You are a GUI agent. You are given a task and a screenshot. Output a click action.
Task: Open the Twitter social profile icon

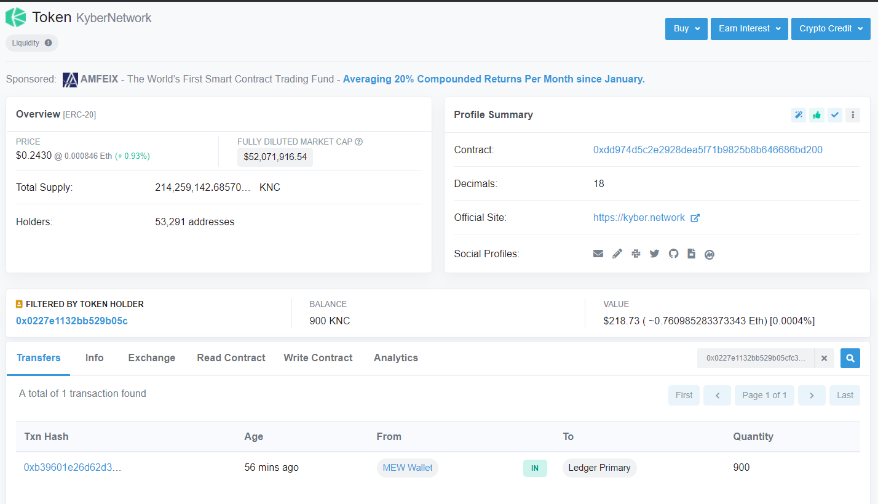tap(654, 254)
